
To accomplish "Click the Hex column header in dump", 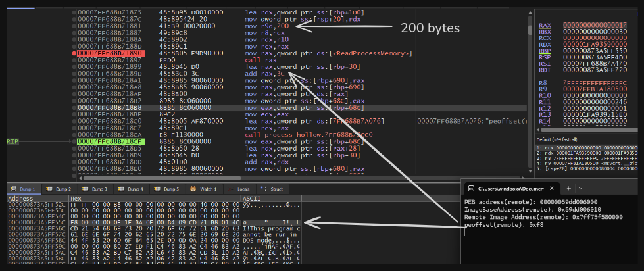I will tap(76, 197).
